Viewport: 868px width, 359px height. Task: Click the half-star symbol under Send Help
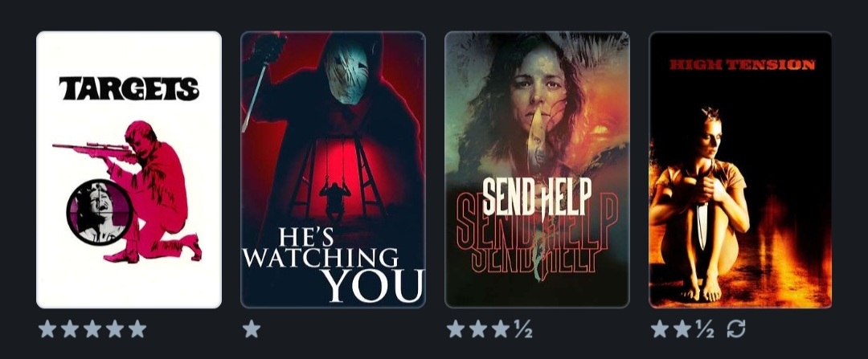click(523, 329)
